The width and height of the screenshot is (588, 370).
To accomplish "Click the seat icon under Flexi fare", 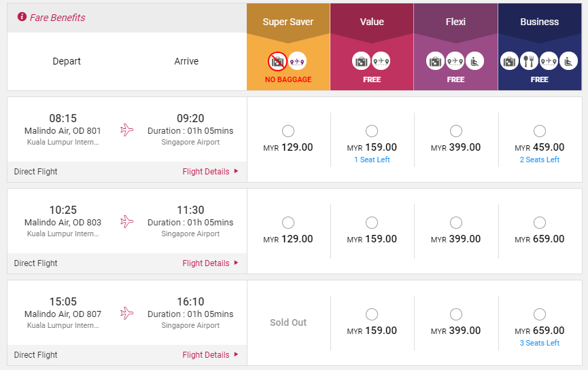I will click(x=474, y=61).
